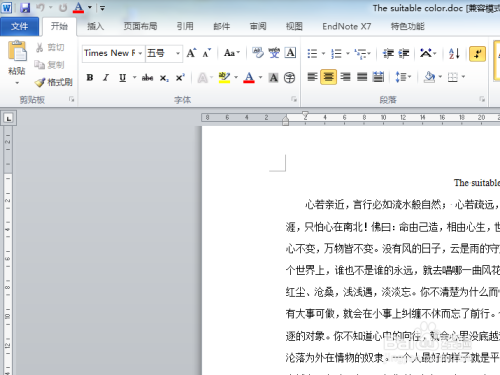Open the Asian layout (中文版式) icon

(x=426, y=53)
